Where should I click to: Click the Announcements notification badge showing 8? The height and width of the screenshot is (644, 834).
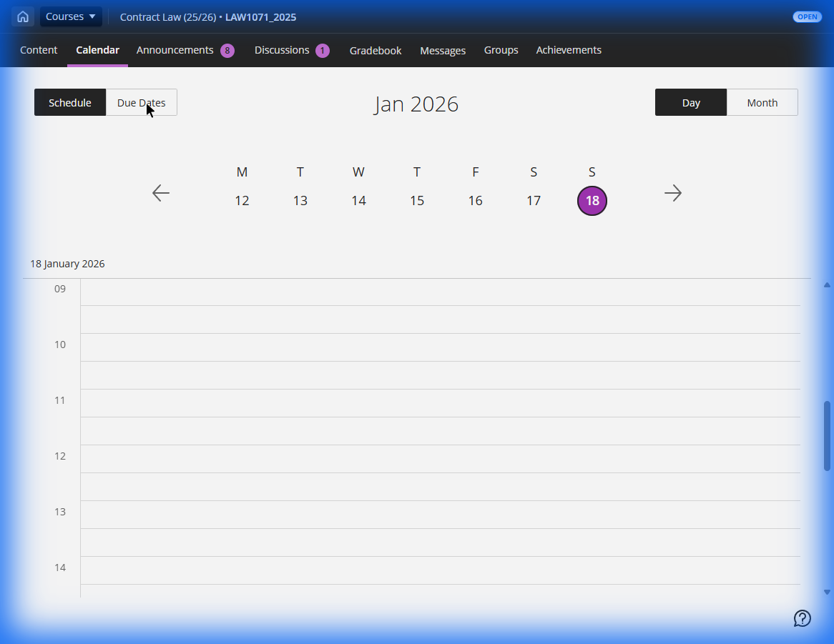click(228, 50)
